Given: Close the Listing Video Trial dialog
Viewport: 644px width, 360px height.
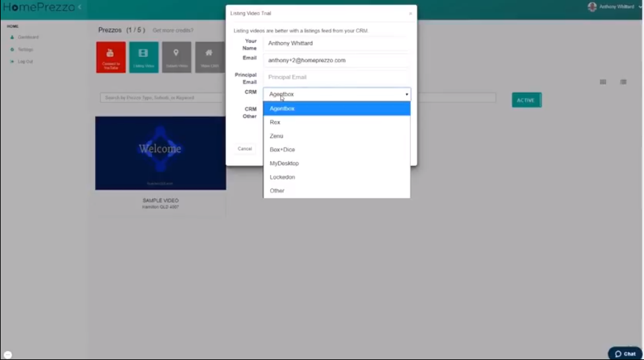Looking at the screenshot, I should coord(410,14).
